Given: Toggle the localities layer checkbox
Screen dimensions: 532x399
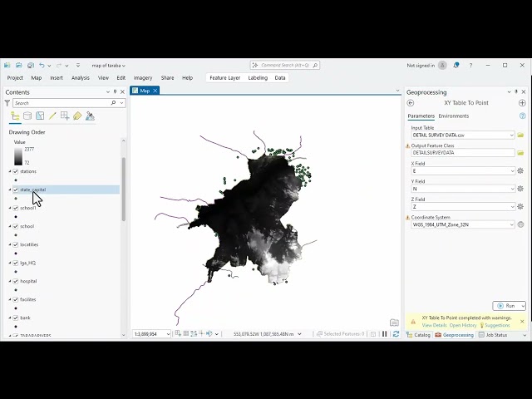Looking at the screenshot, I should [x=15, y=244].
